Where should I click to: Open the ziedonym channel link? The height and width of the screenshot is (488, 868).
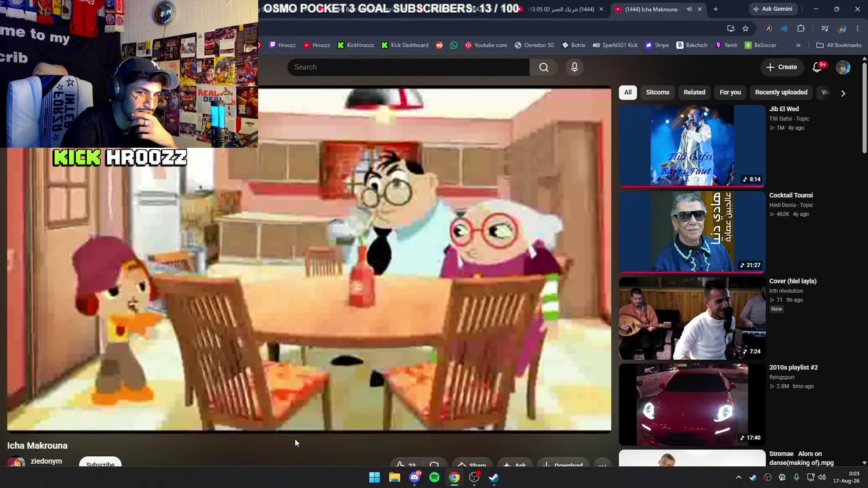[x=46, y=462]
